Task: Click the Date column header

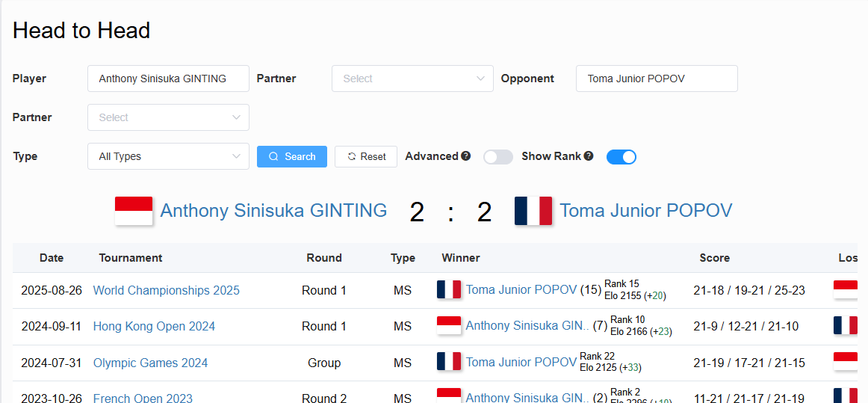Action: coord(52,258)
